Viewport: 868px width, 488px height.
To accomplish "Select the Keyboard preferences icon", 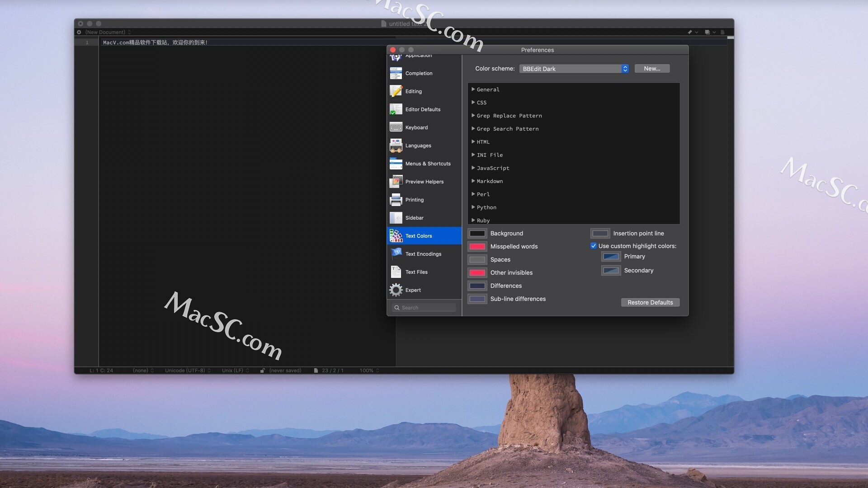I will [x=395, y=127].
